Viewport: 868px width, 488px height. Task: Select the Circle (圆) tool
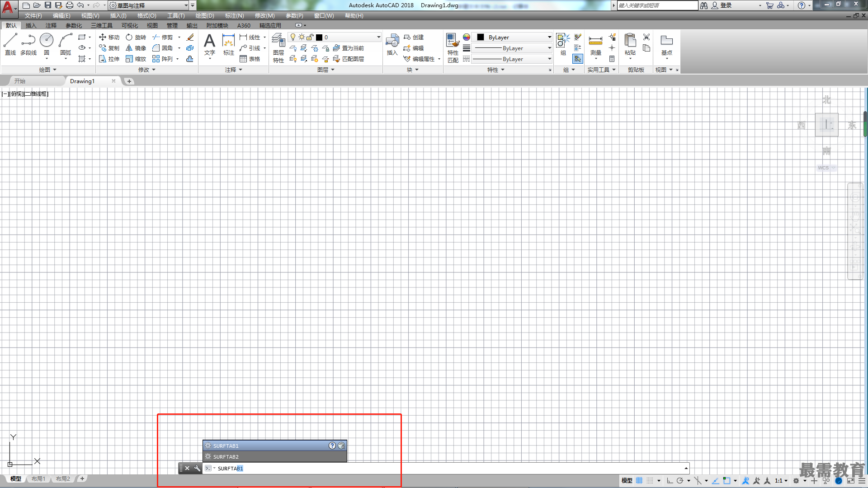[47, 44]
